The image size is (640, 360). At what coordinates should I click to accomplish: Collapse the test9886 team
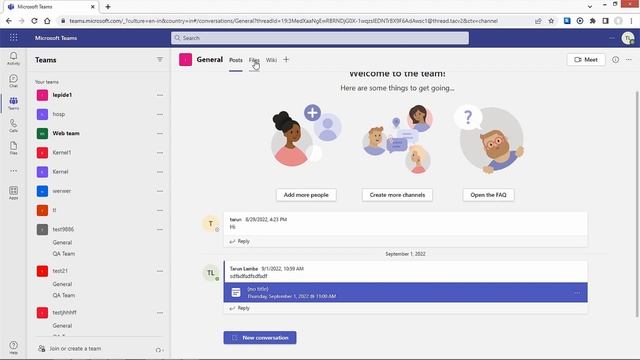[63, 229]
